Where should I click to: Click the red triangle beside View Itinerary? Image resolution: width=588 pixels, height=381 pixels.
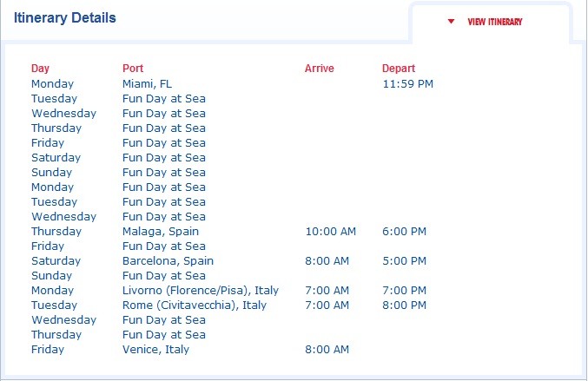point(451,22)
